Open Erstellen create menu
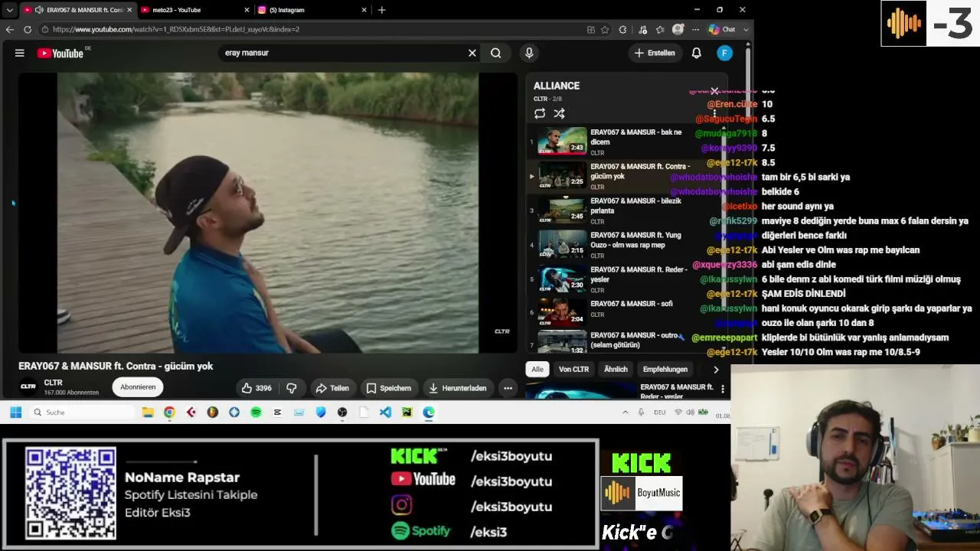Image resolution: width=980 pixels, height=551 pixels. point(655,53)
